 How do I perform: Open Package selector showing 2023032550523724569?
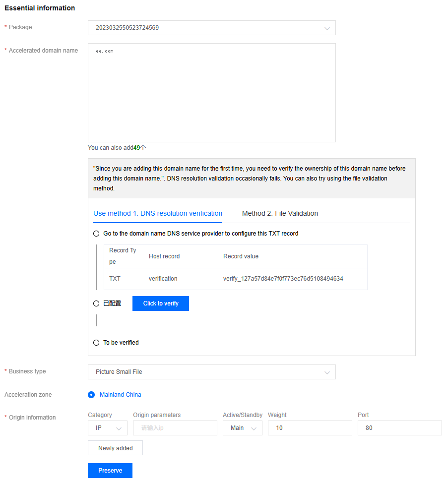coord(212,28)
